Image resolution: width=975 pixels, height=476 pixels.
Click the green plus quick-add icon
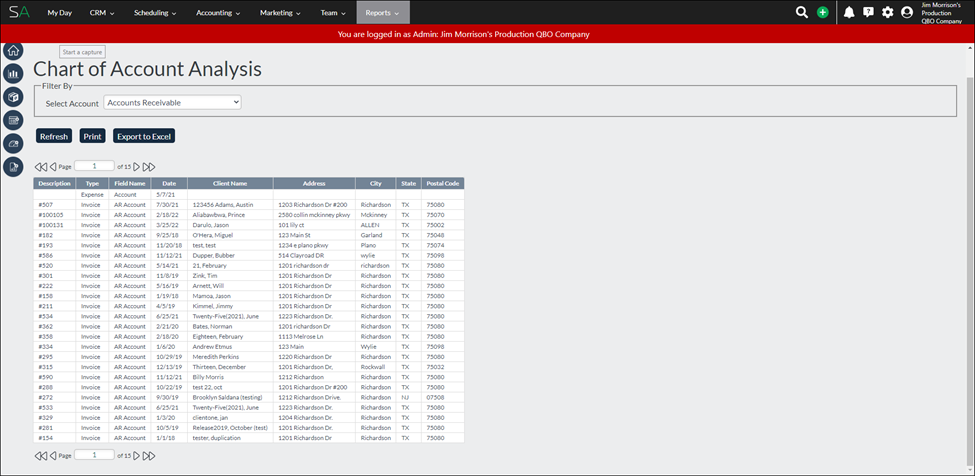click(x=823, y=12)
